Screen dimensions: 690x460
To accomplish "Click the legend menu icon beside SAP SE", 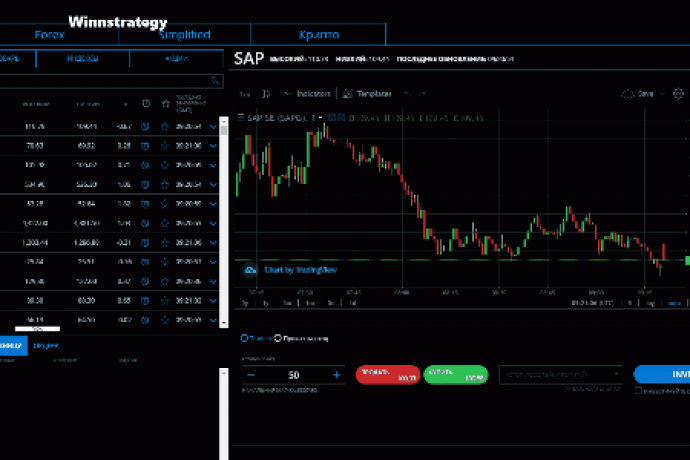I will pos(241,117).
